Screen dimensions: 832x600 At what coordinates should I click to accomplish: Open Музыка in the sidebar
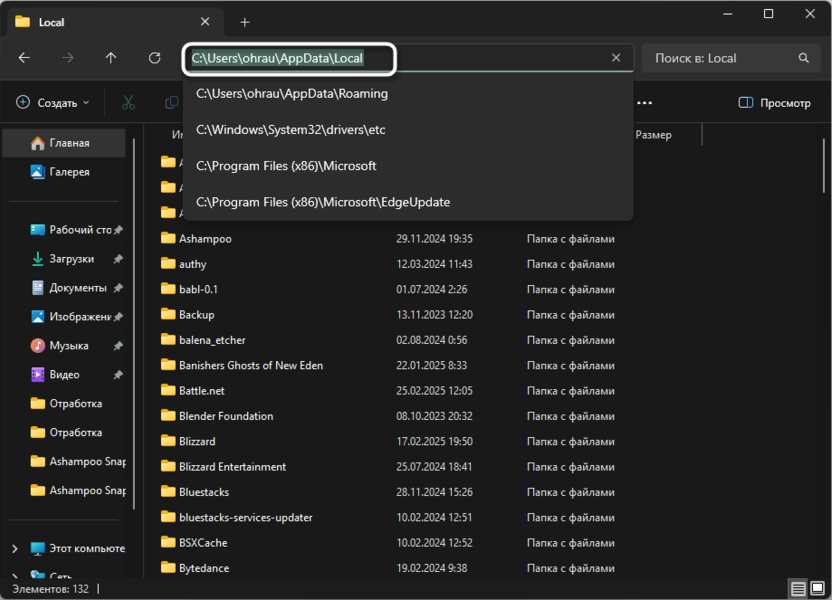click(69, 346)
